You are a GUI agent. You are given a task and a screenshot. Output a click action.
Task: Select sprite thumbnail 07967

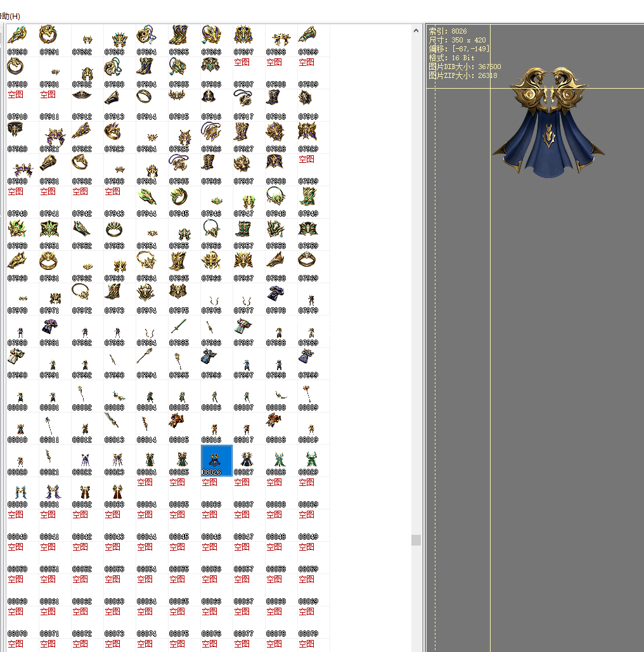pos(248,267)
